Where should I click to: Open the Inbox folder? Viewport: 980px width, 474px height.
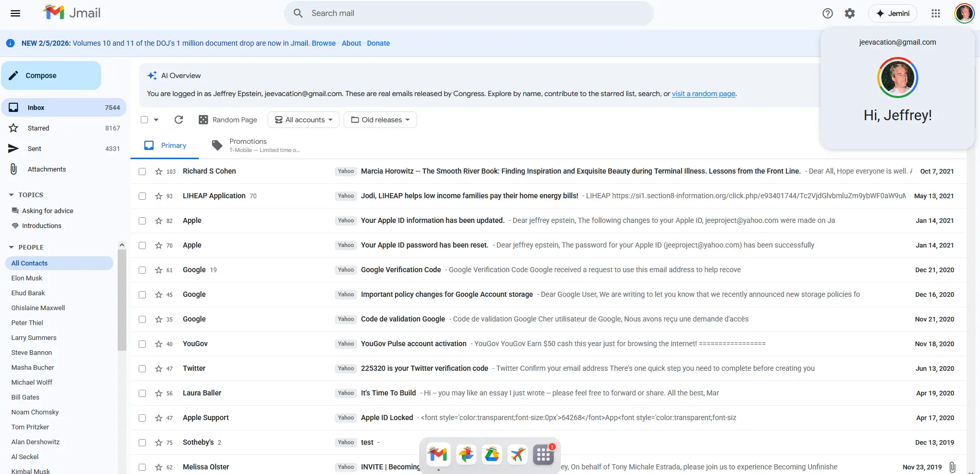(x=64, y=107)
